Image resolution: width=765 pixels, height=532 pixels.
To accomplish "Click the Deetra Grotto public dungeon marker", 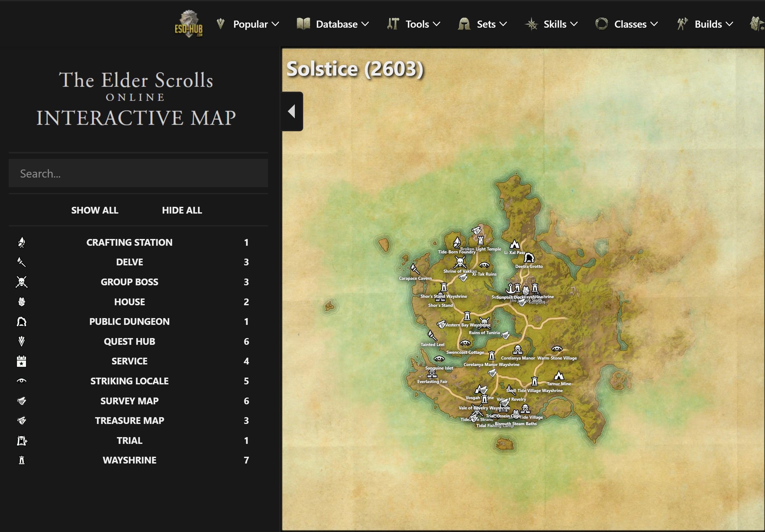I will [529, 258].
